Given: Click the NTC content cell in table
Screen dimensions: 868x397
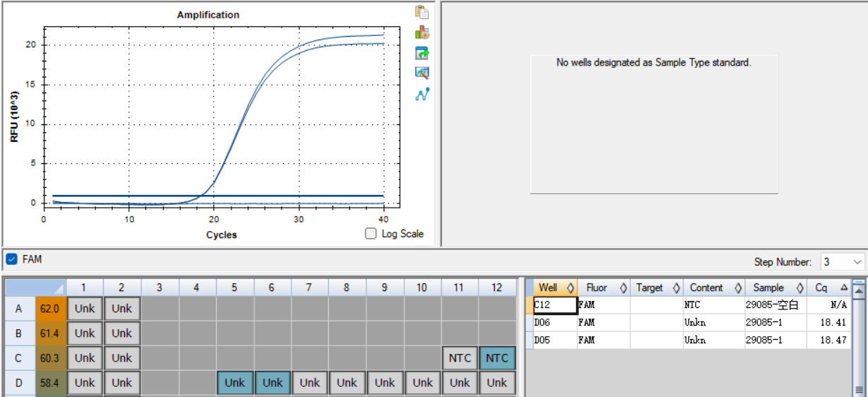Looking at the screenshot, I should (713, 305).
